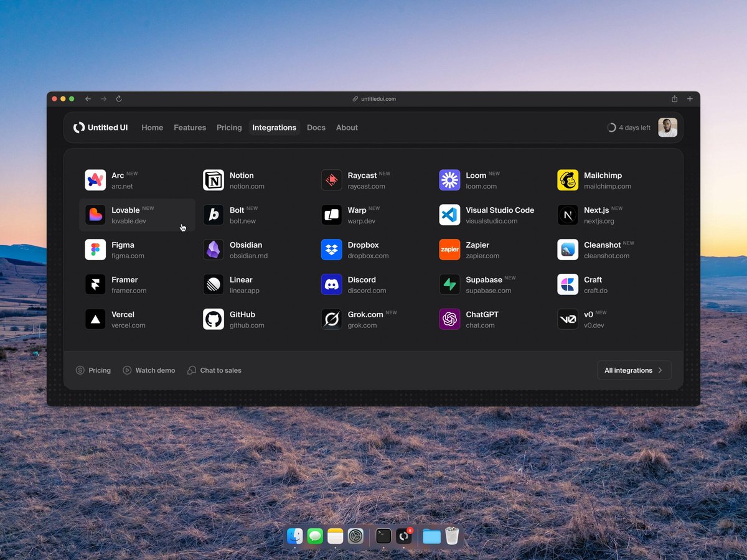
Task: Open a new tab with plus icon
Action: click(x=690, y=99)
